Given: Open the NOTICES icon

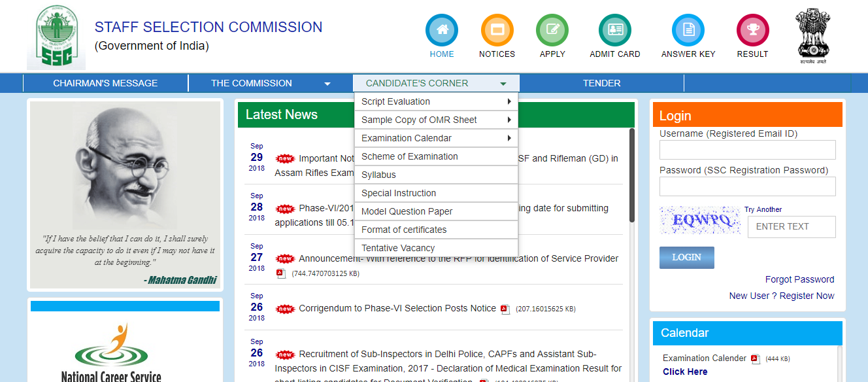Looking at the screenshot, I should [497, 30].
